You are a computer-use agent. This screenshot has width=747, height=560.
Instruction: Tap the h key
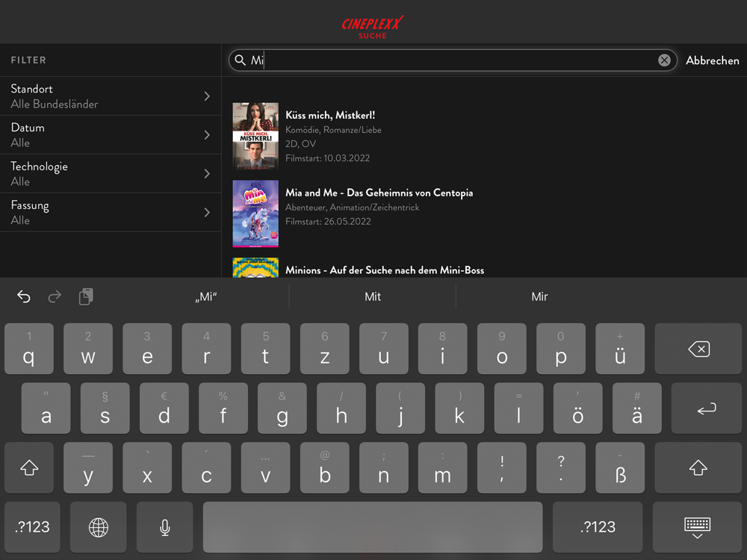click(341, 408)
